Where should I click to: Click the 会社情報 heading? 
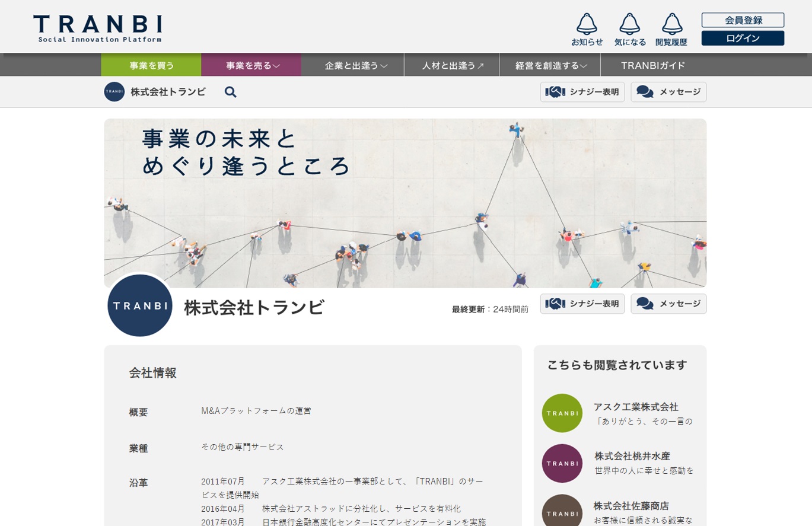point(153,373)
